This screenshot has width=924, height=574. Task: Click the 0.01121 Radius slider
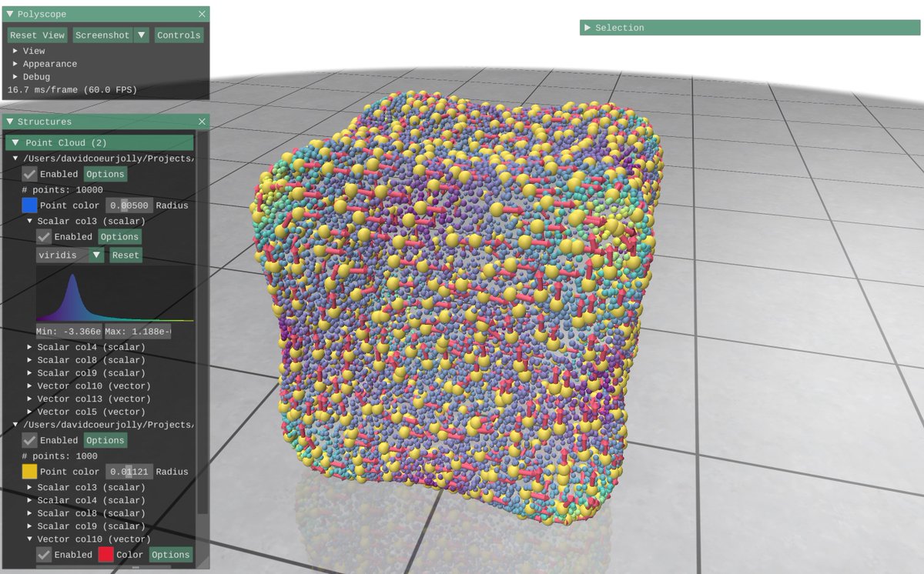coord(129,472)
